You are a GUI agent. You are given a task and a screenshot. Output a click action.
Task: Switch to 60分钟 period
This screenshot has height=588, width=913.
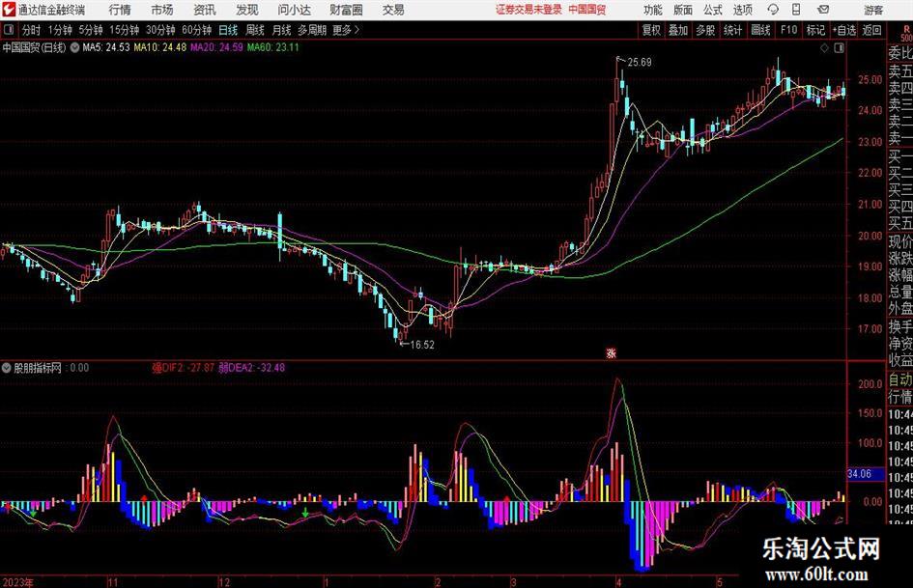pyautogui.click(x=197, y=30)
